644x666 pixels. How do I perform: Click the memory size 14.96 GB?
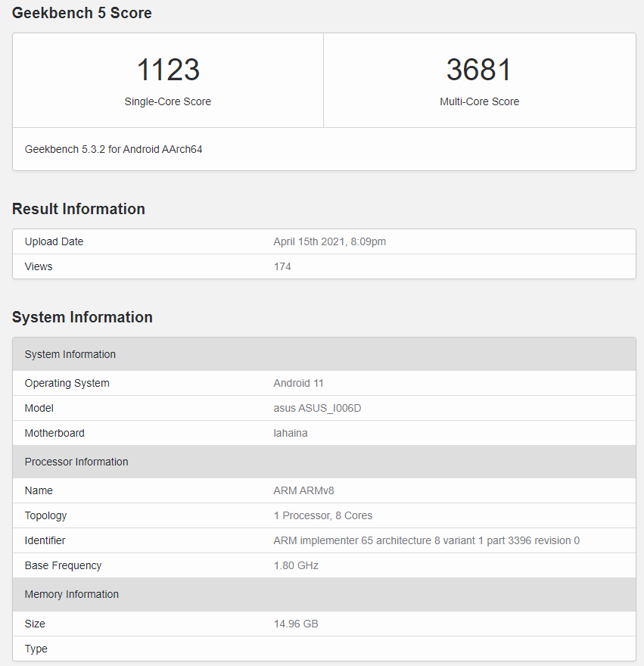pos(295,624)
